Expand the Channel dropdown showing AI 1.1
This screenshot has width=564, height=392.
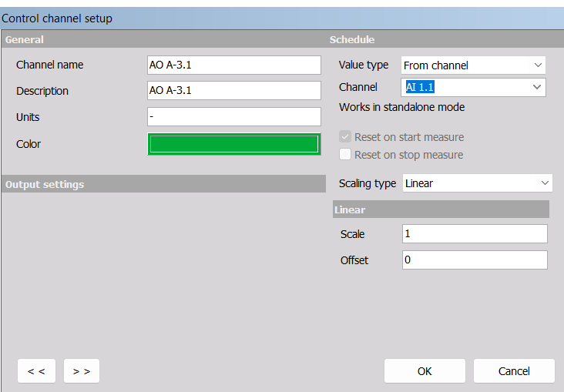click(x=473, y=87)
